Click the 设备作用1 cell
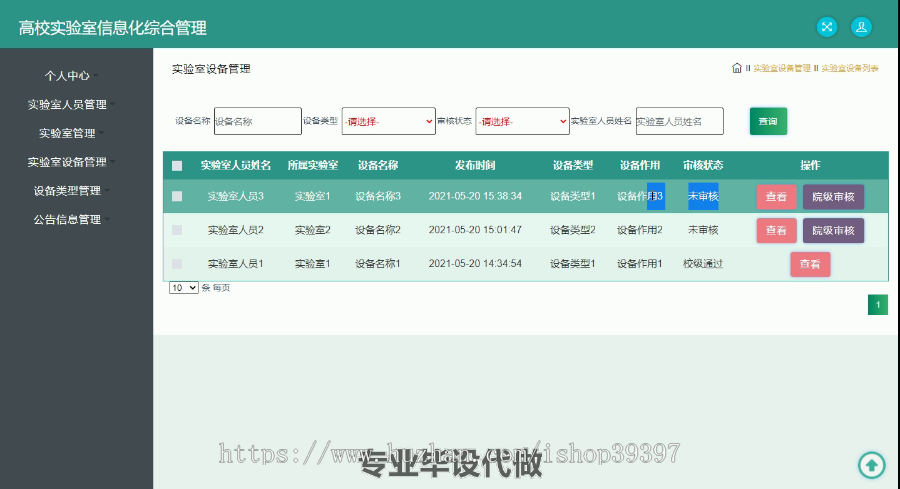Viewport: 900px width, 489px height. (640, 264)
